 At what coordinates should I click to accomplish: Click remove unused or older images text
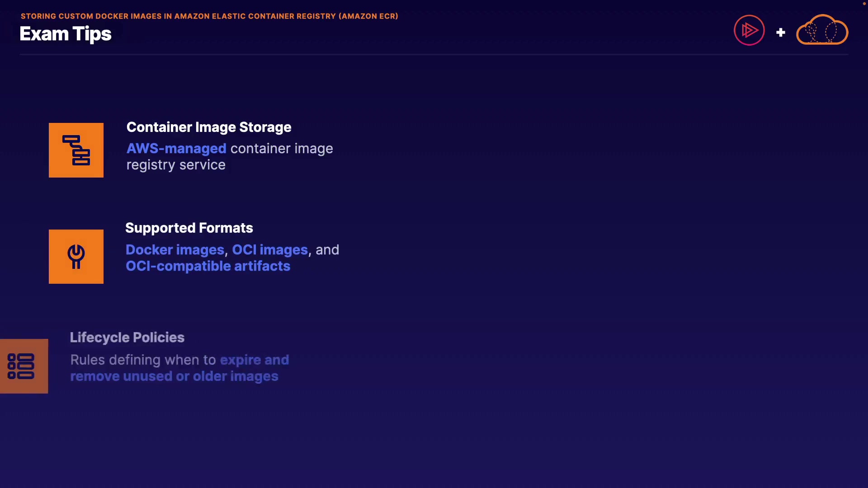(174, 376)
